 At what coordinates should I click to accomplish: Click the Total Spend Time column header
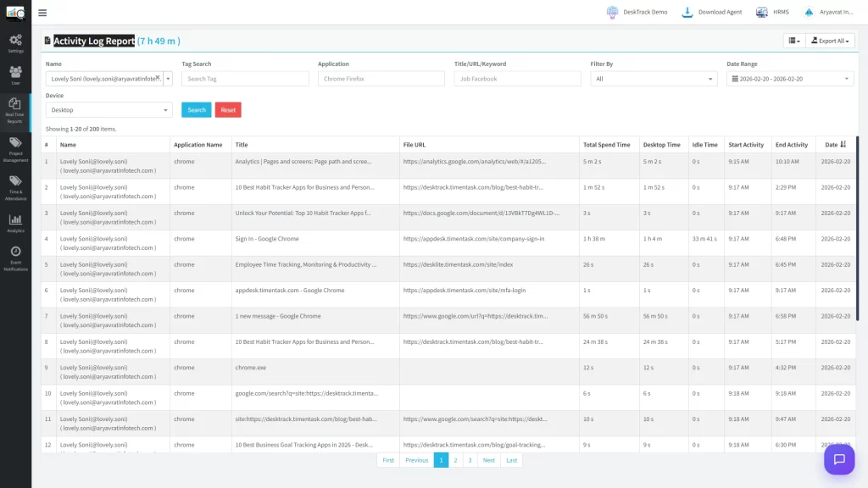pos(606,144)
